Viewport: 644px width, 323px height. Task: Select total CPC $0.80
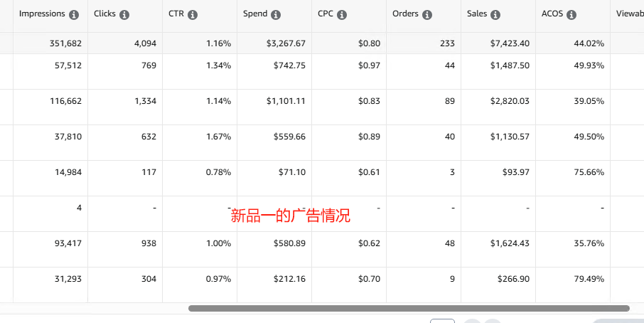click(x=369, y=43)
